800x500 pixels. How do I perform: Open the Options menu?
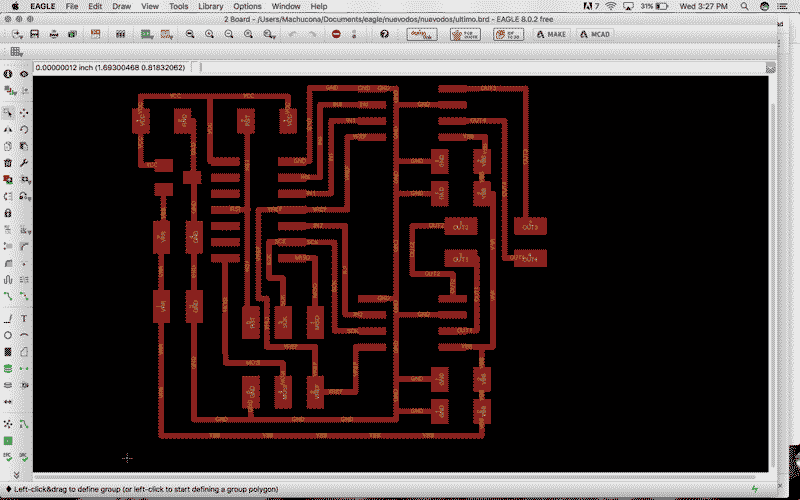pyautogui.click(x=247, y=6)
